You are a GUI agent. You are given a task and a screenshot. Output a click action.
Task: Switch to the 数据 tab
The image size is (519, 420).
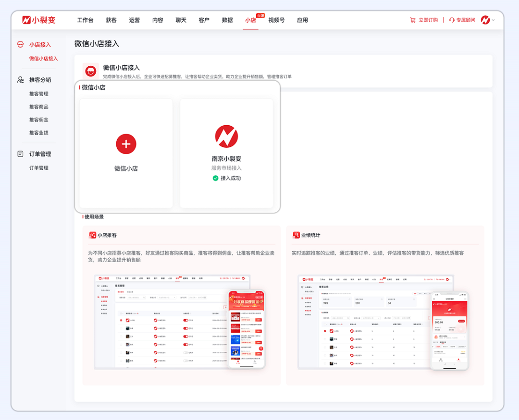click(227, 20)
